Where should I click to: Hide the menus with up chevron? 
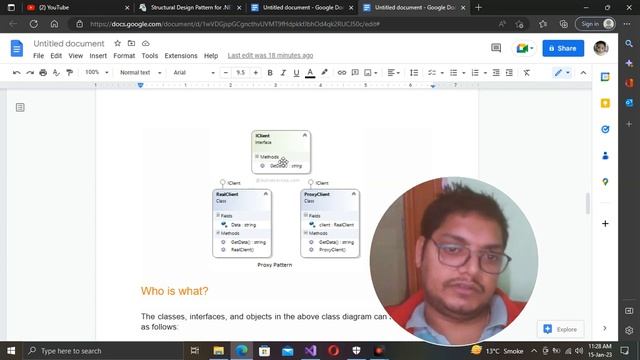coord(583,73)
